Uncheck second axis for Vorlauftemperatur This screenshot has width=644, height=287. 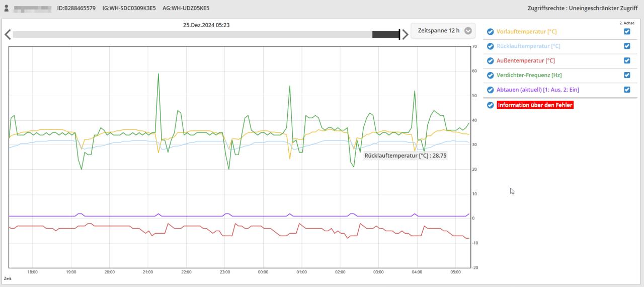(627, 31)
